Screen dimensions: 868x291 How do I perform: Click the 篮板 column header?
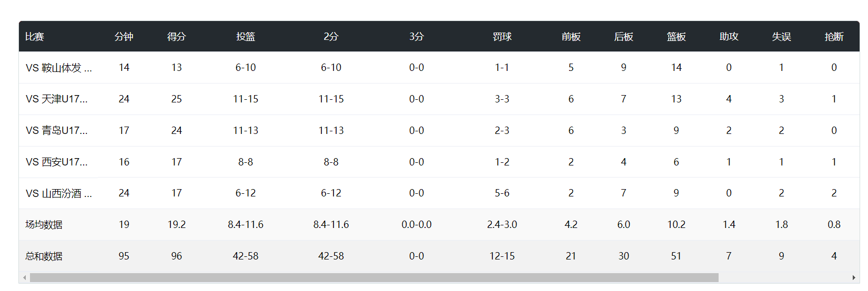tap(677, 37)
